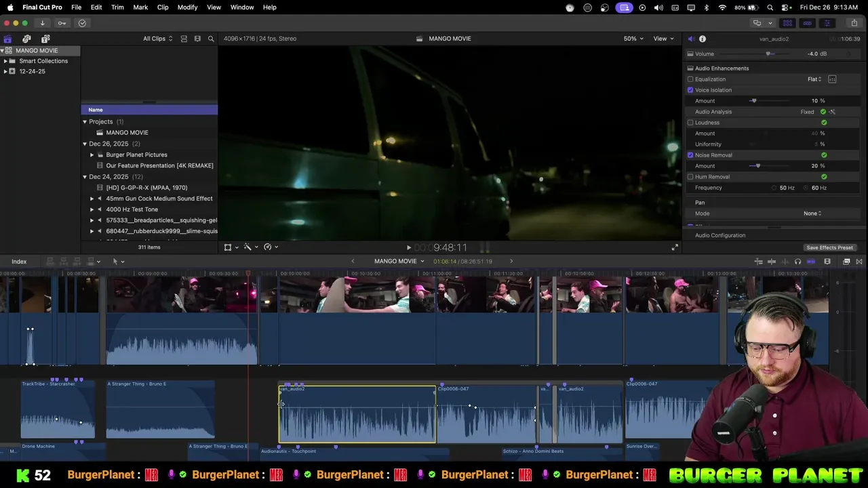Open the viewer View dropdown
868x488 pixels.
pos(664,39)
